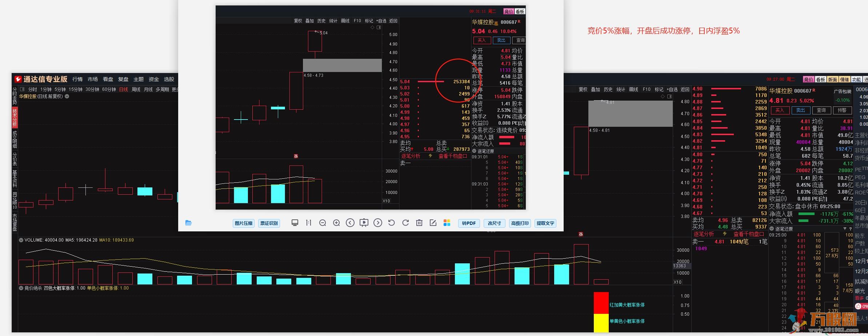Open 更多 period options

(175, 89)
